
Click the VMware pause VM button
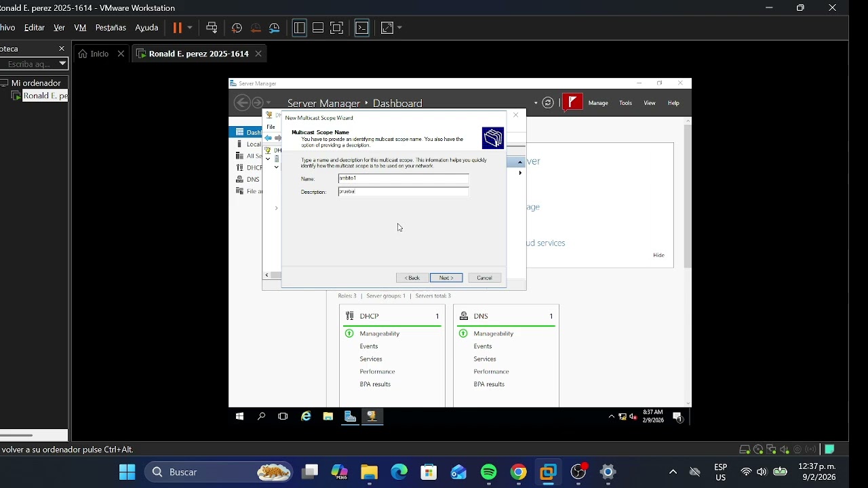[x=178, y=28]
